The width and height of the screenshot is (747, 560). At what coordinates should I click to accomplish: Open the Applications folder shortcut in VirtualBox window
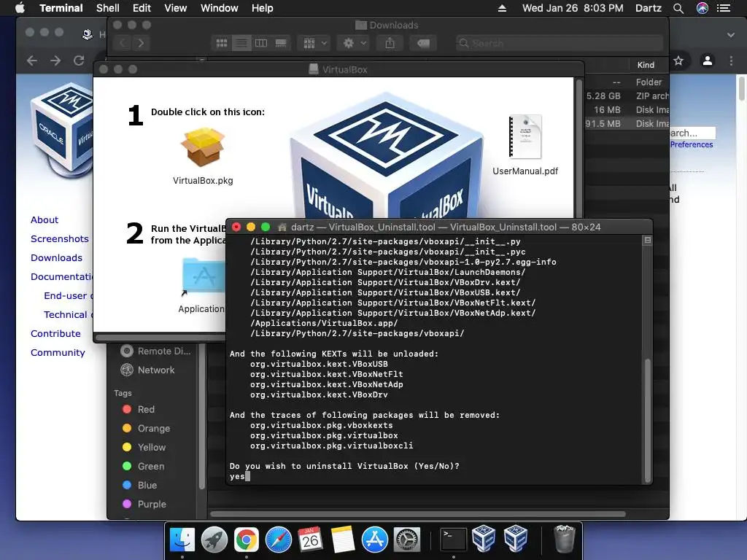pos(204,277)
